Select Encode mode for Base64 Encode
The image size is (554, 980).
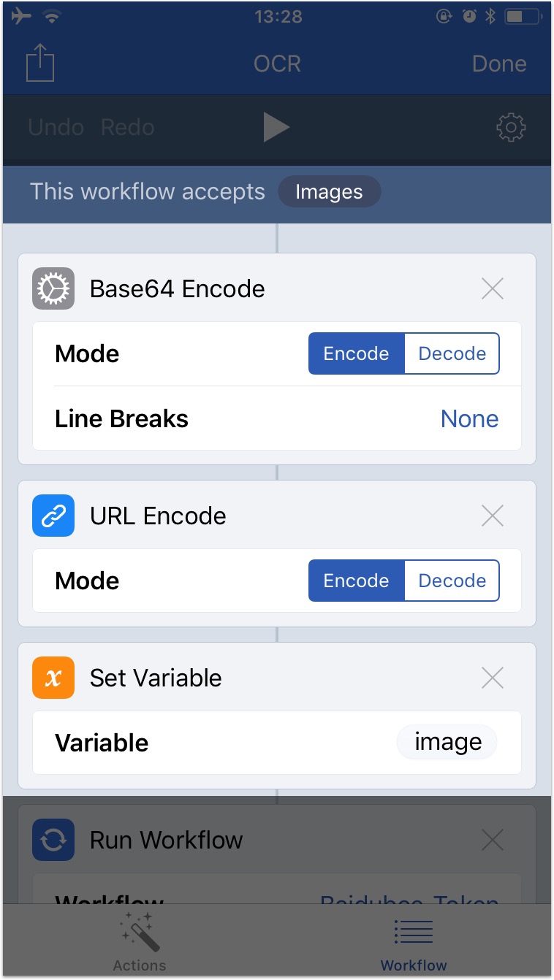[x=356, y=353]
